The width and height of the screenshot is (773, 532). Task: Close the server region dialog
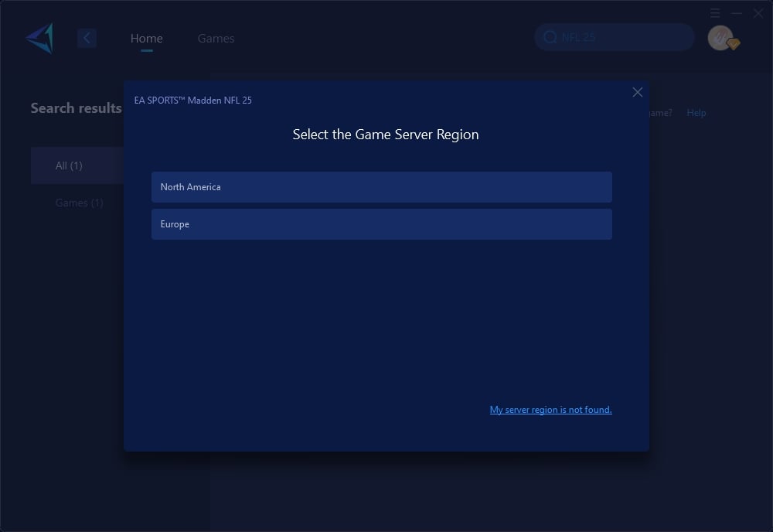[638, 92]
